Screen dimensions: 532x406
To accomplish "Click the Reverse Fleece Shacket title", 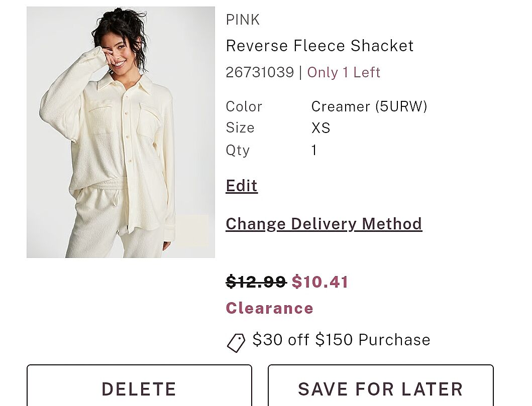I will click(x=320, y=46).
